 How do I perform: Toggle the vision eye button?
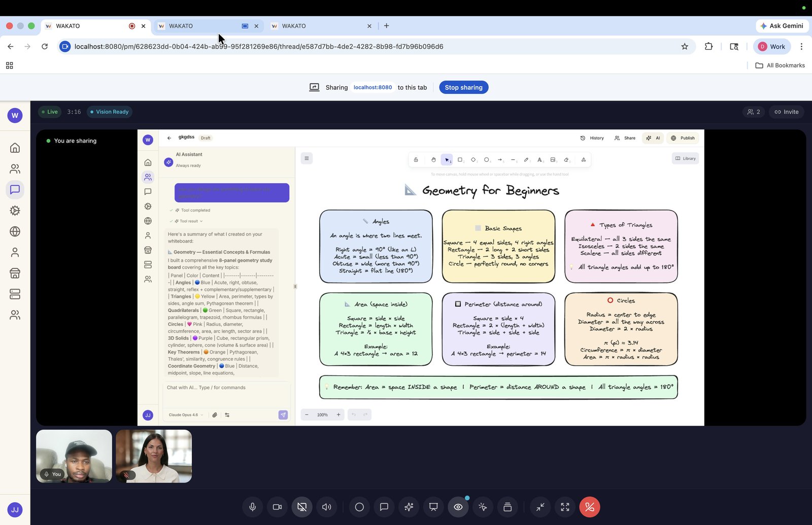coord(458,507)
